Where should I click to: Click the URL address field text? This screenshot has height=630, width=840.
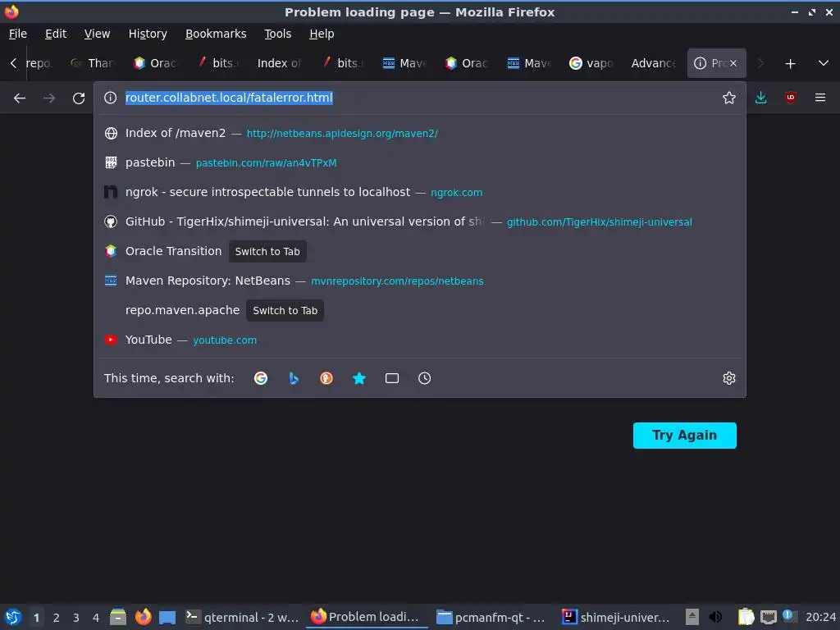230,98
